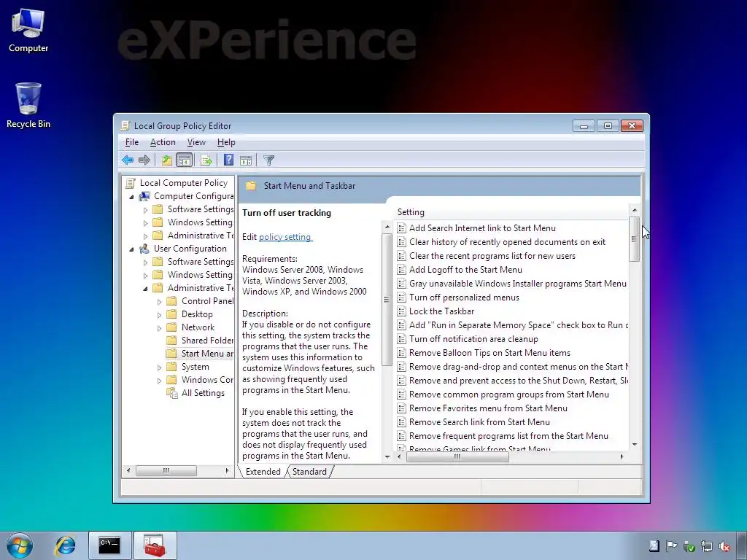The image size is (747, 560).
Task: Switch to the Extended tab
Action: [263, 472]
